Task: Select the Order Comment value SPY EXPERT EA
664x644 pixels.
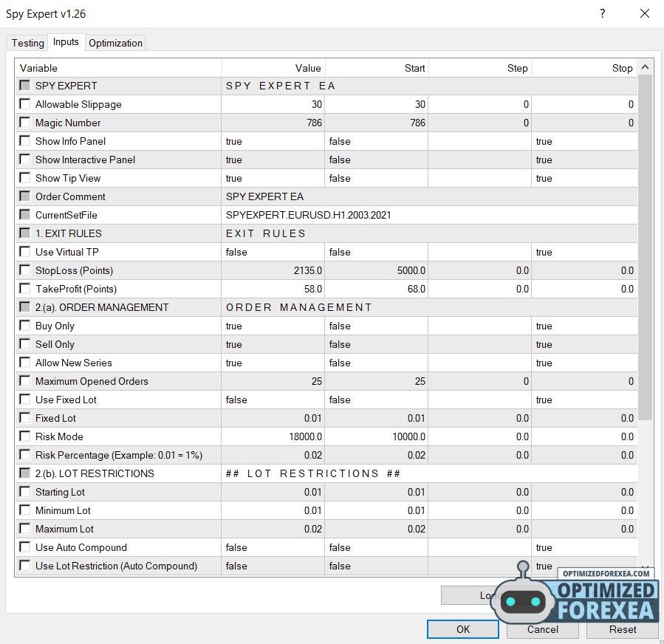Action: point(429,196)
